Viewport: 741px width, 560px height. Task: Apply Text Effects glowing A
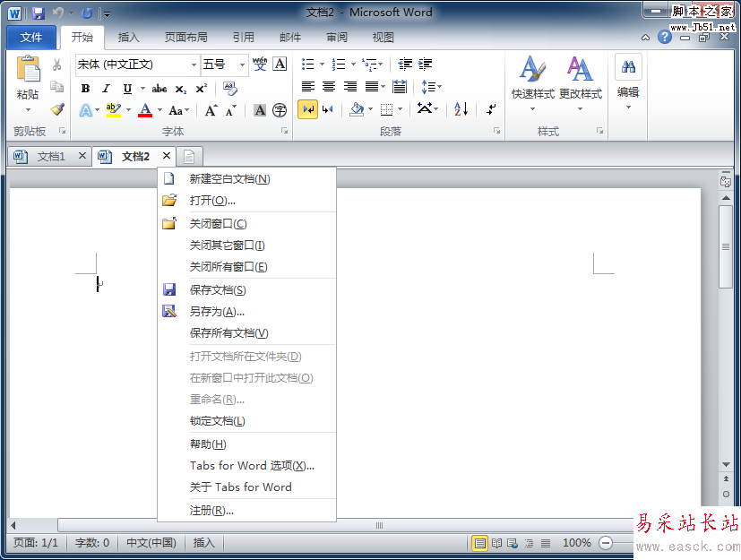tap(85, 110)
